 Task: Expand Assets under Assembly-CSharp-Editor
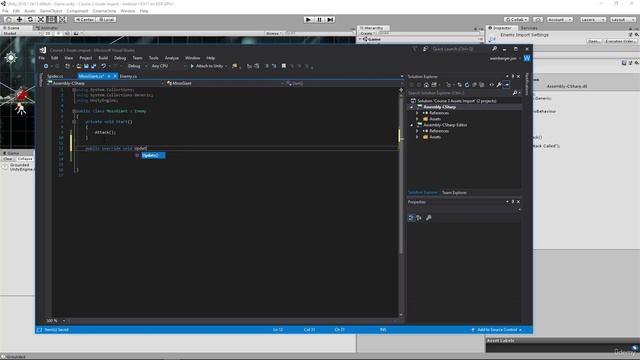pos(417,137)
